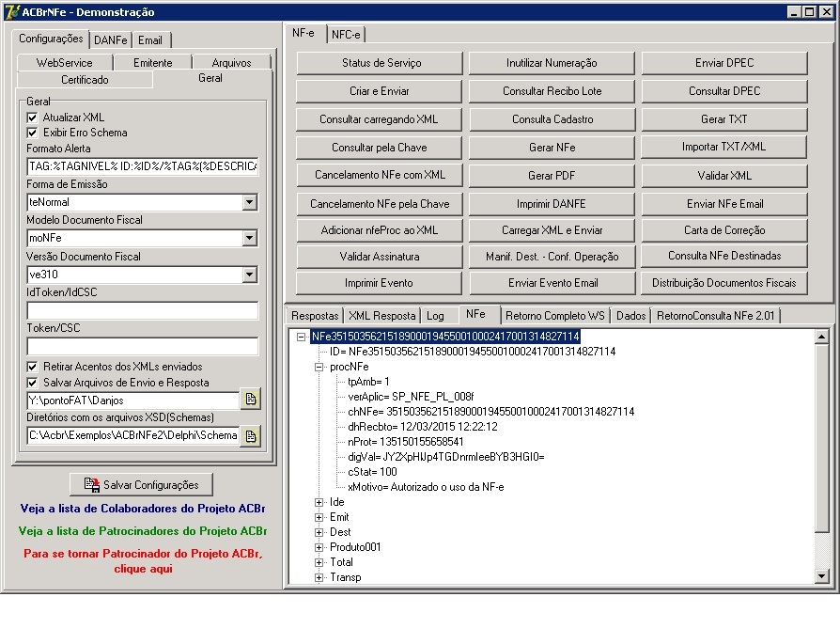
Task: Open the Retorno Completo WS tab
Action: pyautogui.click(x=555, y=316)
